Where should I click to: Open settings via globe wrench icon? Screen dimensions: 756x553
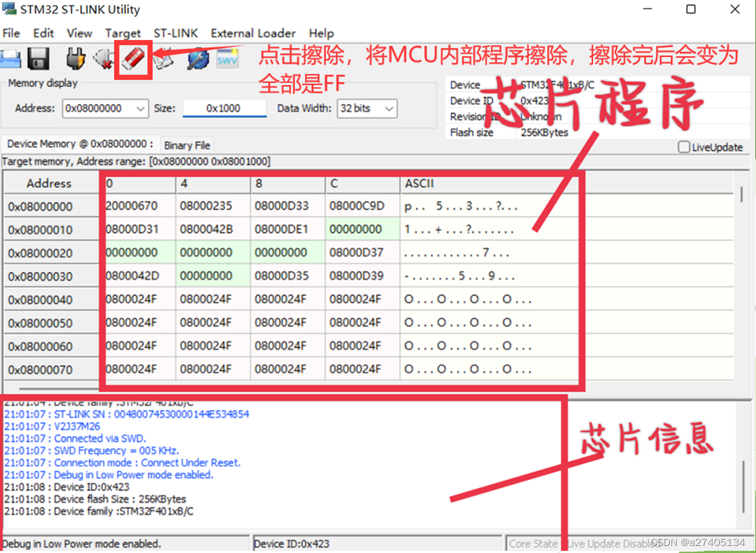coord(198,60)
